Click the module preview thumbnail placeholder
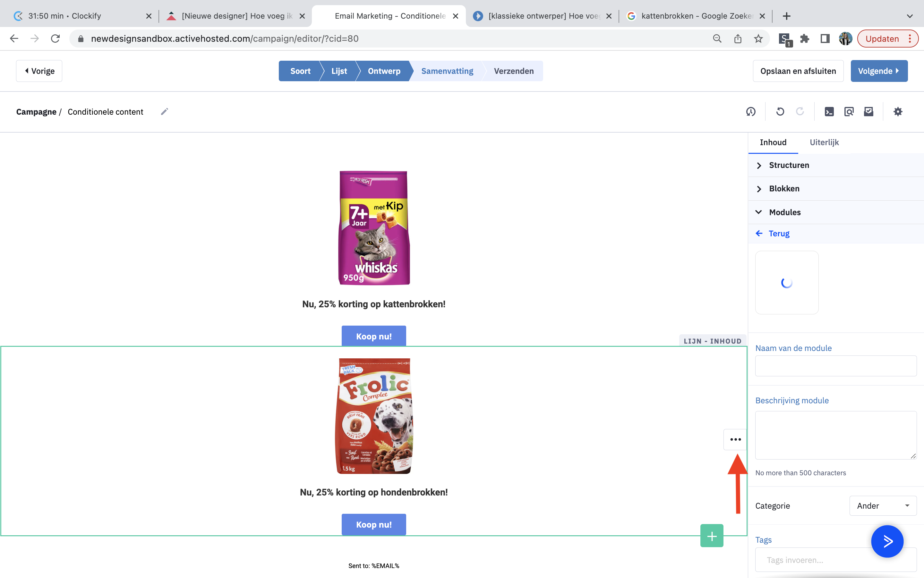The height and width of the screenshot is (578, 924). (x=787, y=283)
